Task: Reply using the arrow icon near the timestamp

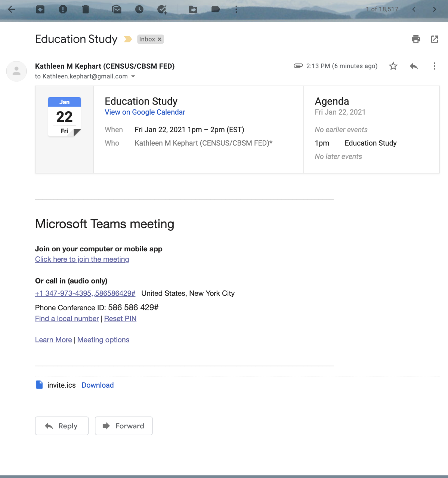Action: pos(414,66)
